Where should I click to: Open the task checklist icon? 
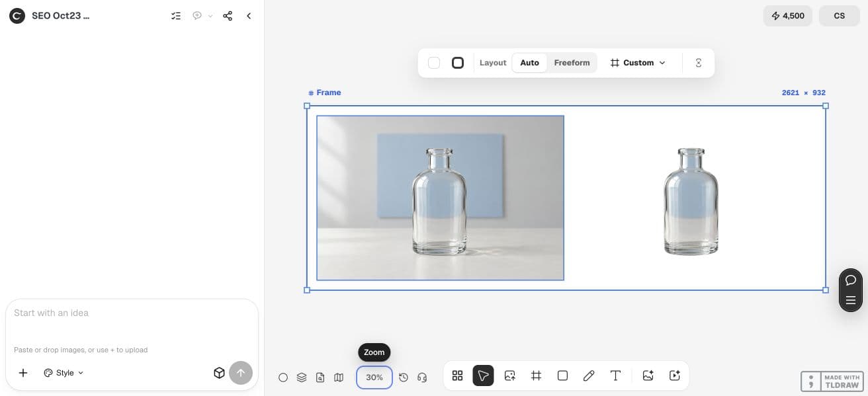(x=176, y=16)
